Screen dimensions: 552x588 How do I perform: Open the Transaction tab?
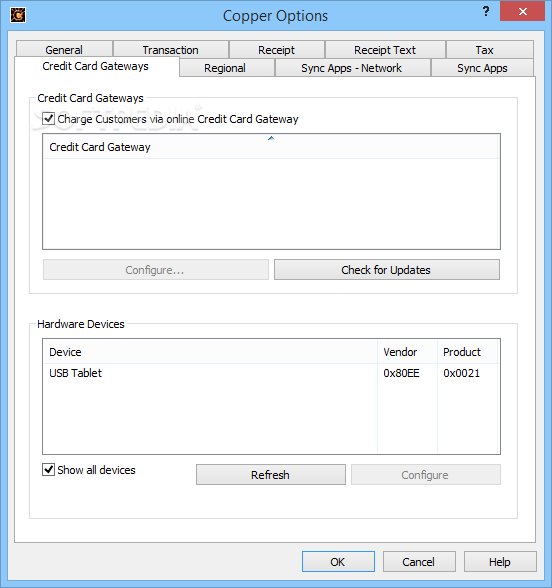tap(171, 50)
